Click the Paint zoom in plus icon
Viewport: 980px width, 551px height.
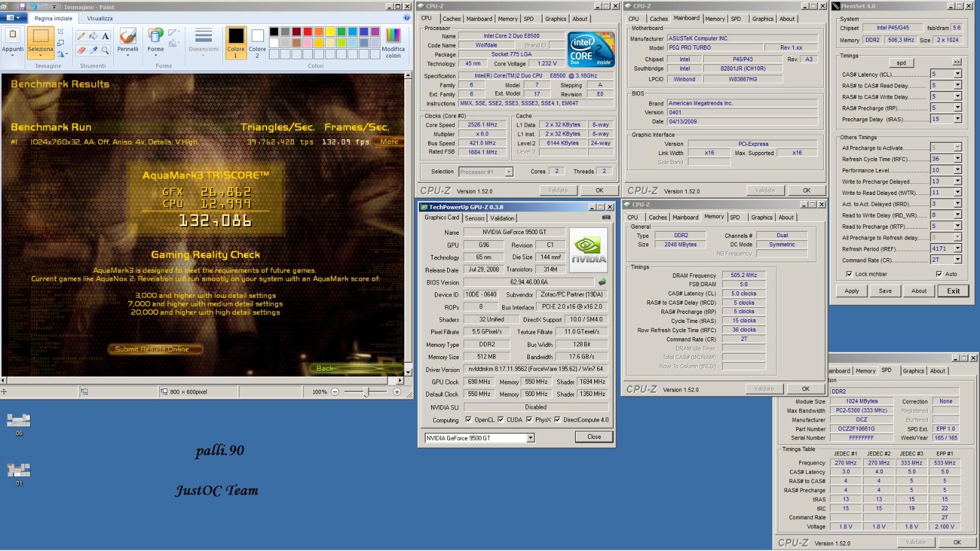pyautogui.click(x=397, y=392)
